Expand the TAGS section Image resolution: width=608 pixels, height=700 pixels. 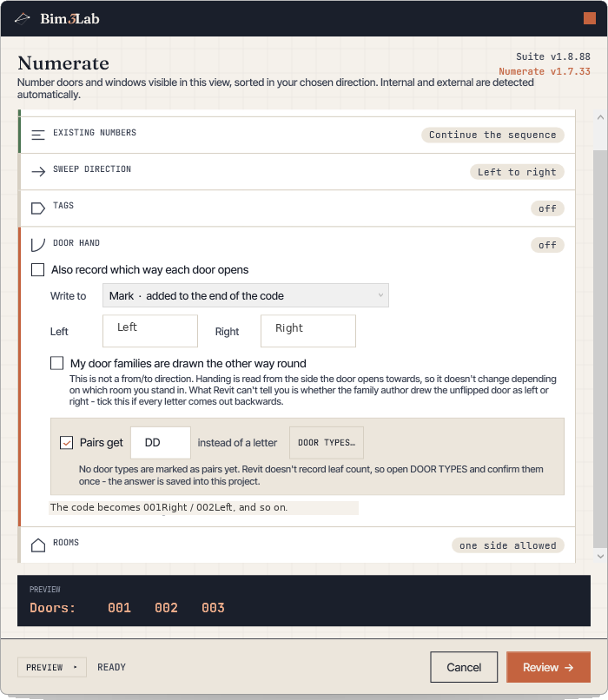297,208
